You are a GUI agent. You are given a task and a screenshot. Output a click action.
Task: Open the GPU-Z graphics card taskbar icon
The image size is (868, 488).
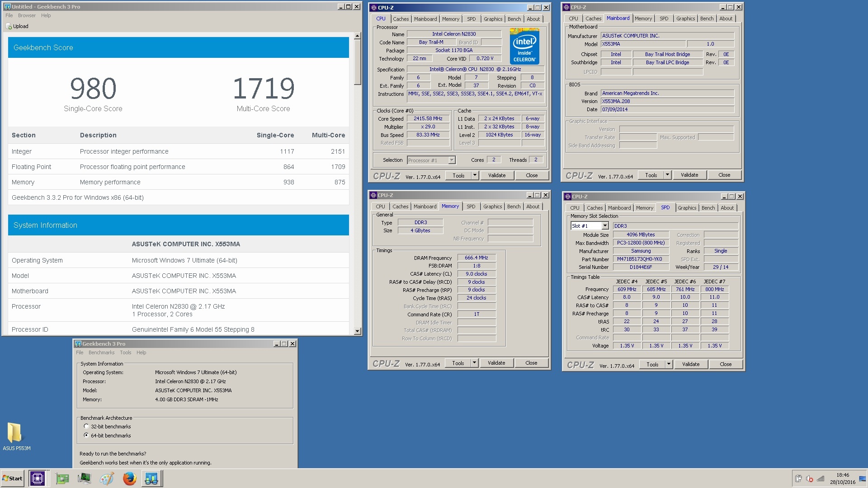point(62,479)
